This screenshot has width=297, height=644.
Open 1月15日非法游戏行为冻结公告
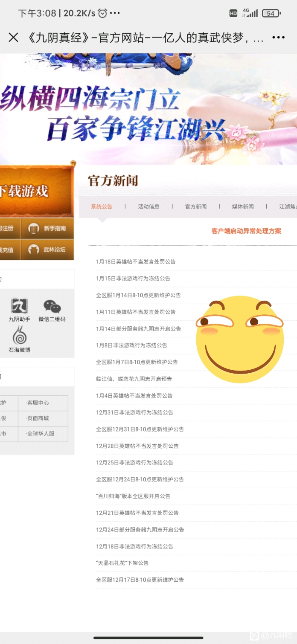133,278
